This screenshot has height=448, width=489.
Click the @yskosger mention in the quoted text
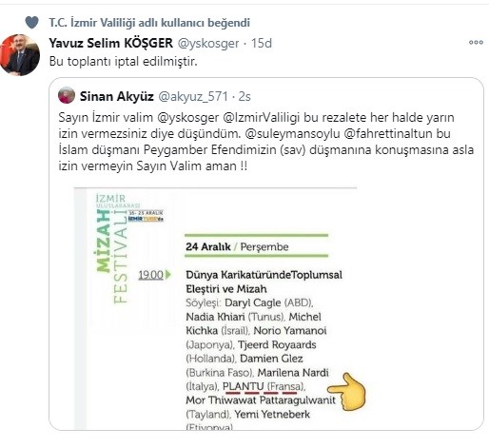(188, 118)
